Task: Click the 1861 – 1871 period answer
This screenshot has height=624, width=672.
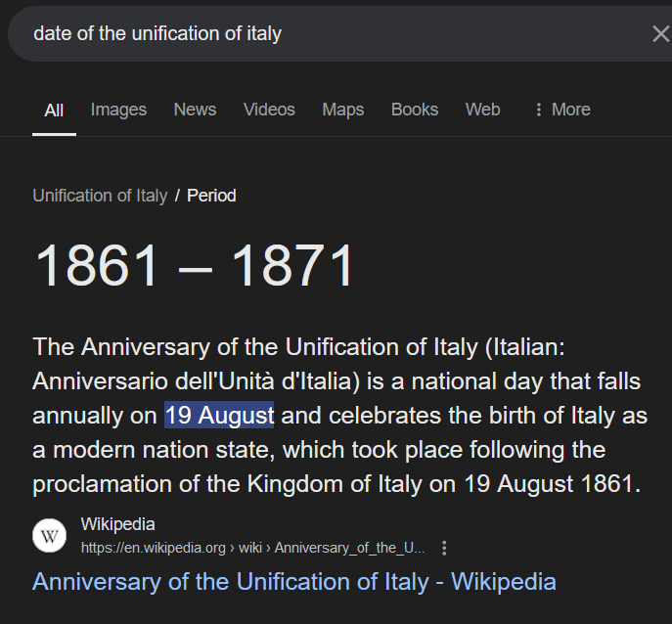Action: click(x=194, y=265)
